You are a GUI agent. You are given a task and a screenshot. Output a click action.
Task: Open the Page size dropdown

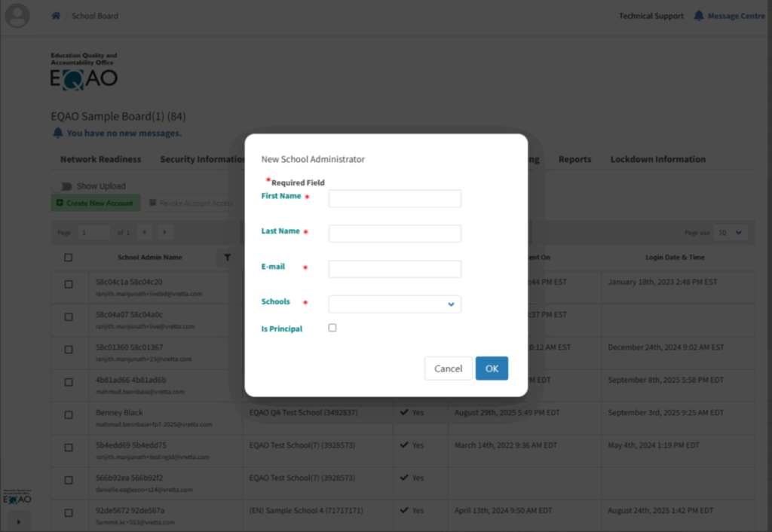[x=730, y=233]
